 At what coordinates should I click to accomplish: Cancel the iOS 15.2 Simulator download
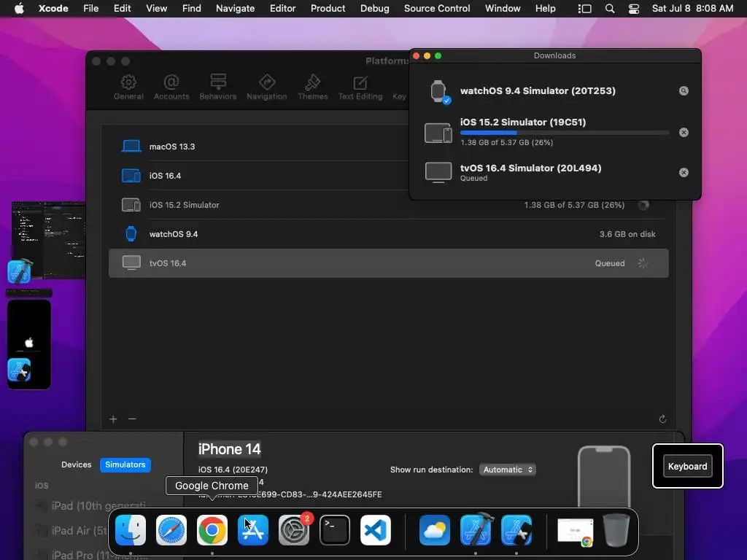point(684,133)
